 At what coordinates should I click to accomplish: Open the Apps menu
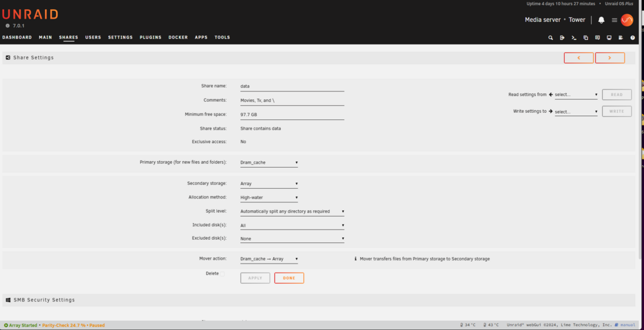[x=201, y=37]
